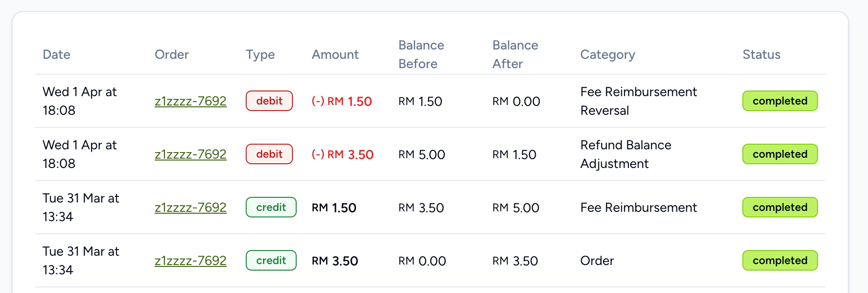This screenshot has height=293, width=868.
Task: Open order link in Refund Balance Adjustment row
Action: 191,154
